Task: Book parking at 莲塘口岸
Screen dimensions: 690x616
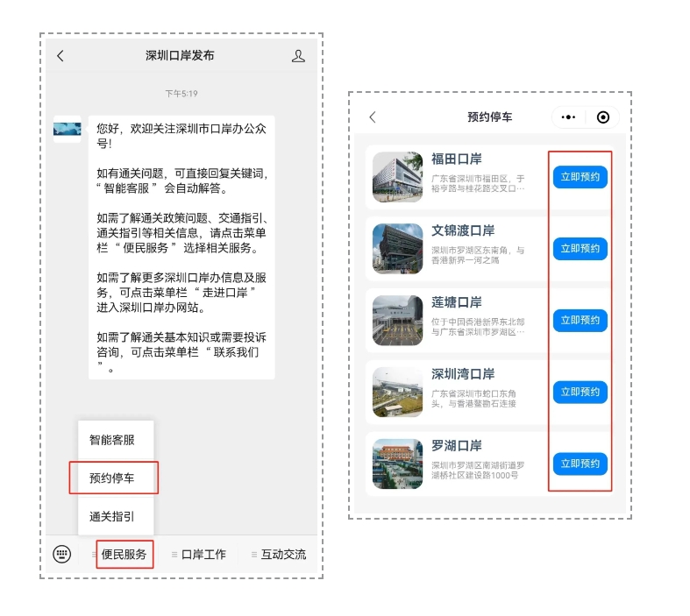Action: coord(580,321)
